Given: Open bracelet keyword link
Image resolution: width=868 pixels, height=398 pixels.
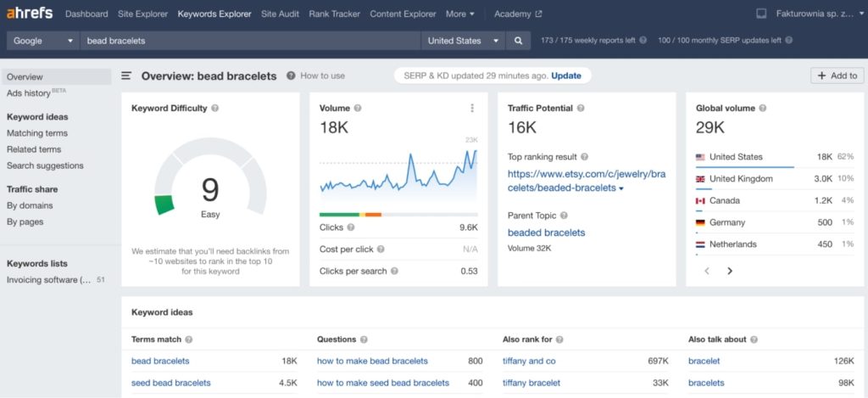Looking at the screenshot, I should click(704, 361).
